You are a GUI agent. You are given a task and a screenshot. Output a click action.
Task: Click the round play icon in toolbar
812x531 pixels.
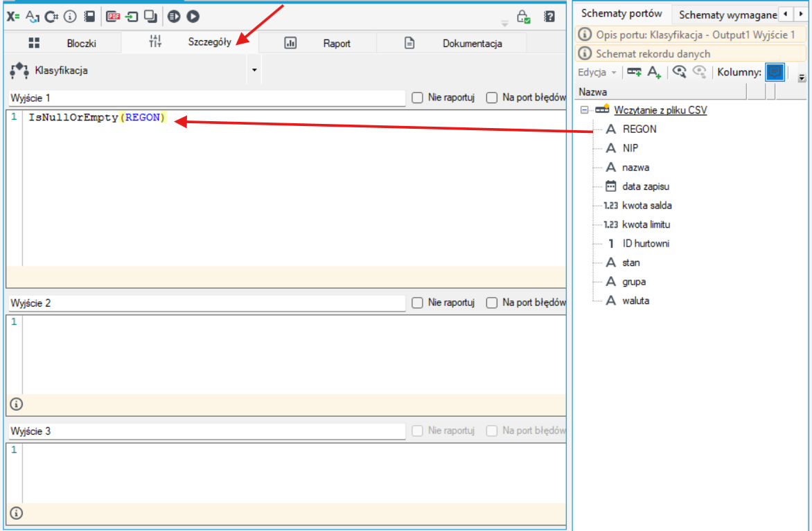193,17
